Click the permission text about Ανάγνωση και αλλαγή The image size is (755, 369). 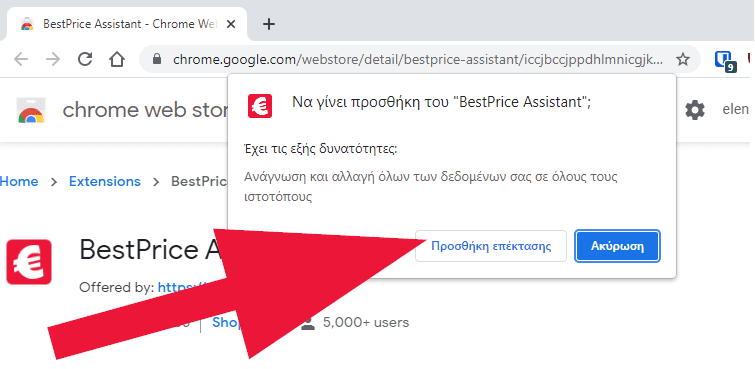(430, 186)
